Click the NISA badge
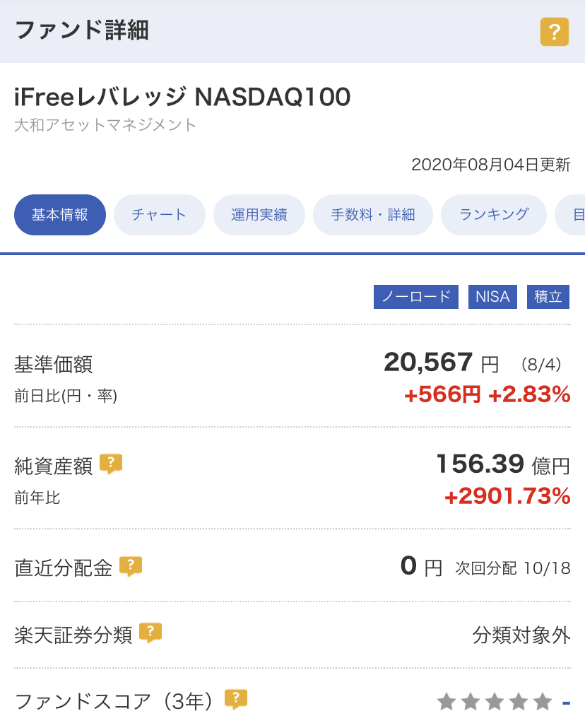 (x=492, y=297)
